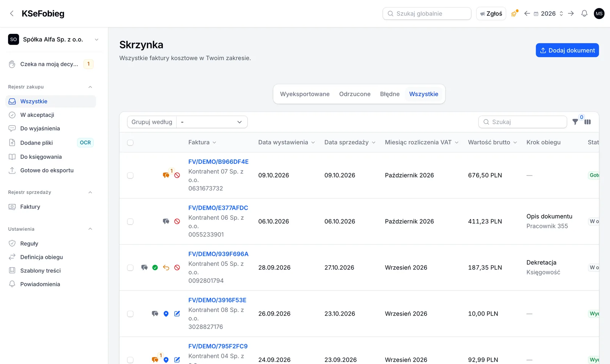Click the rocket icon in the header

514,14
